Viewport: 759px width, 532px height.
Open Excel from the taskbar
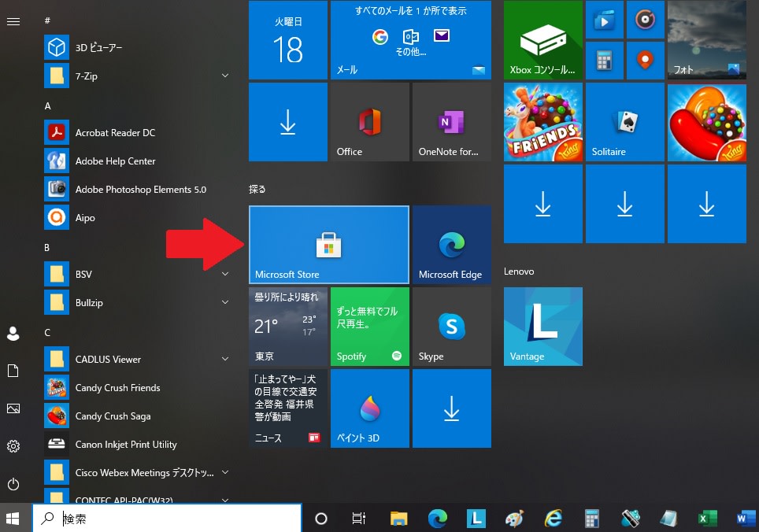(x=707, y=519)
